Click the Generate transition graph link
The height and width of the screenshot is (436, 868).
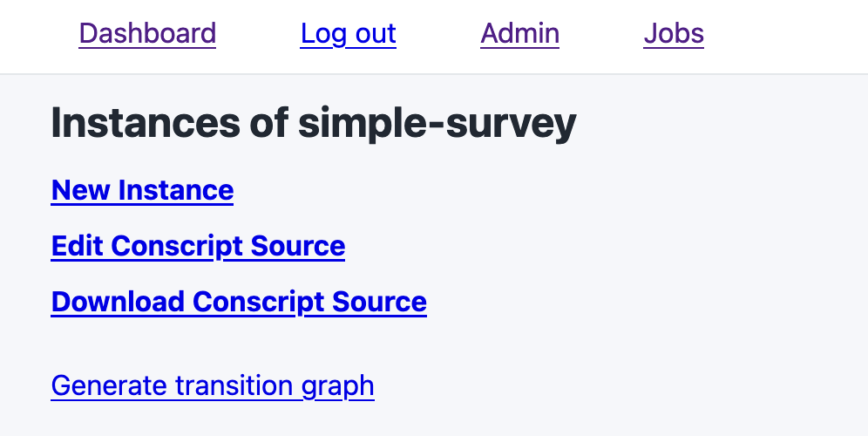point(213,385)
